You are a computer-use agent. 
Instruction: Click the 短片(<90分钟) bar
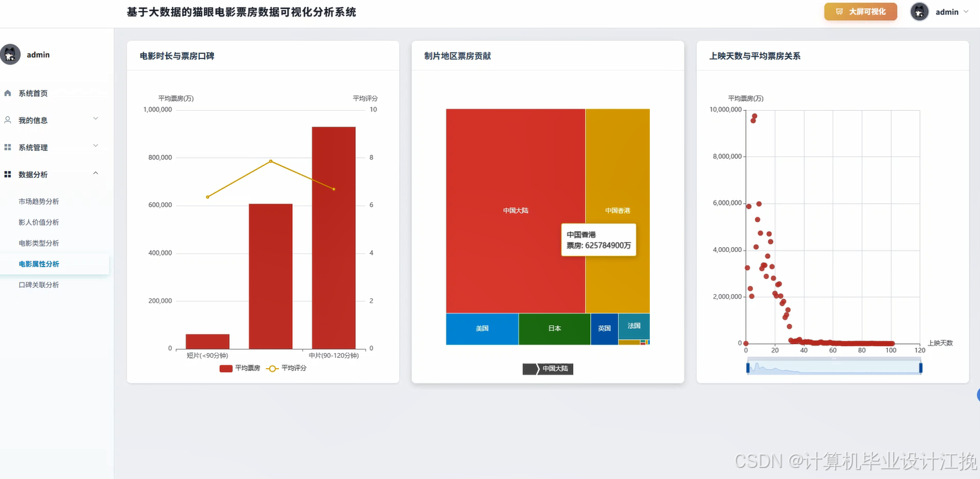208,341
